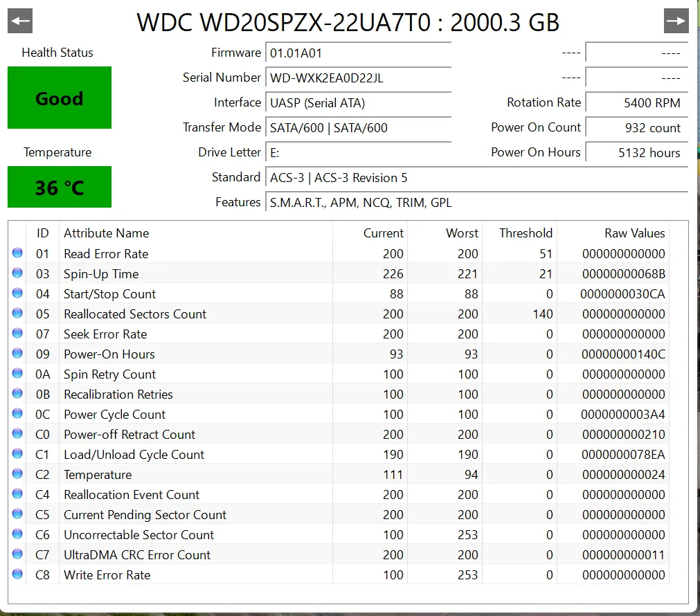The height and width of the screenshot is (616, 700).
Task: Select the Attribute Name column header
Action: [106, 233]
